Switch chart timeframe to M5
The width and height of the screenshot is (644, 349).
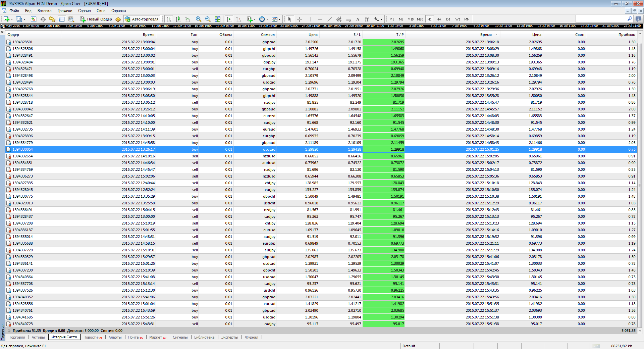tap(401, 19)
